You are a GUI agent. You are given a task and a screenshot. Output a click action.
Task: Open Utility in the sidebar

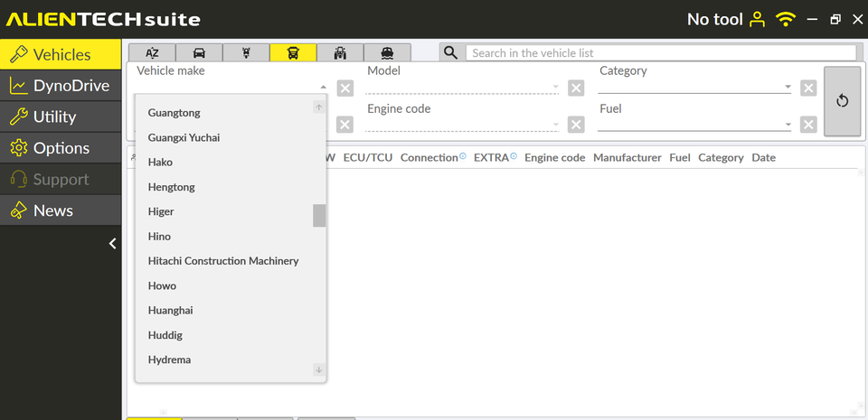tap(61, 117)
